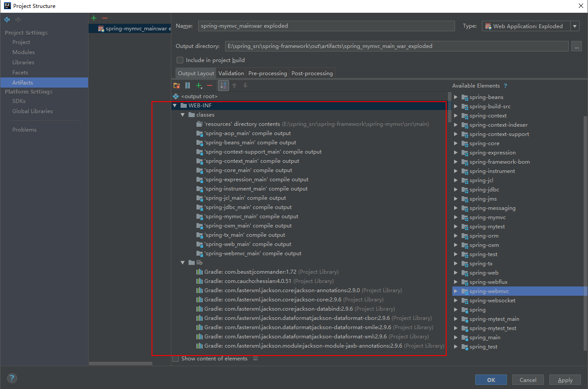
Task: Open Facets in Project Settings
Action: coord(20,73)
